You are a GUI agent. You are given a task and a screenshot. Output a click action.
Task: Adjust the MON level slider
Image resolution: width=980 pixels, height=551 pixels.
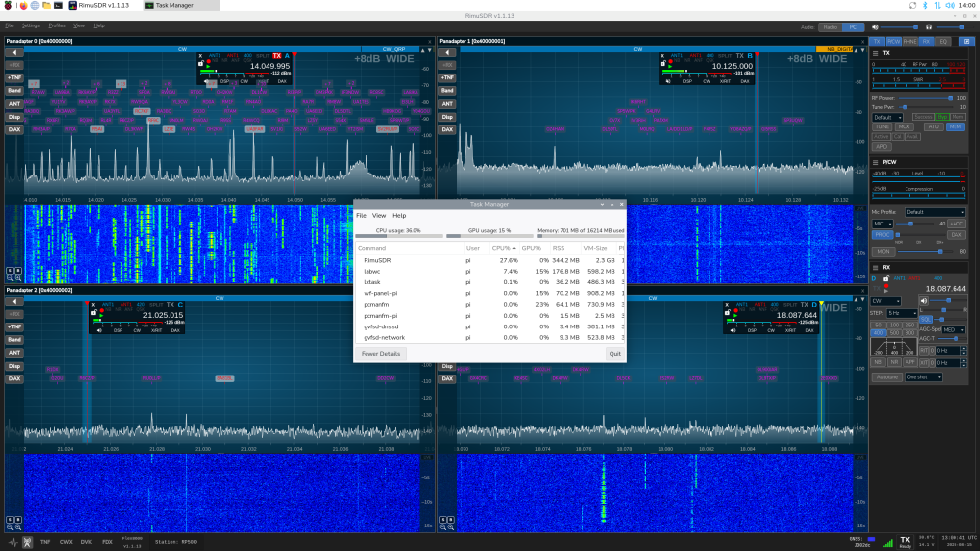click(x=926, y=251)
